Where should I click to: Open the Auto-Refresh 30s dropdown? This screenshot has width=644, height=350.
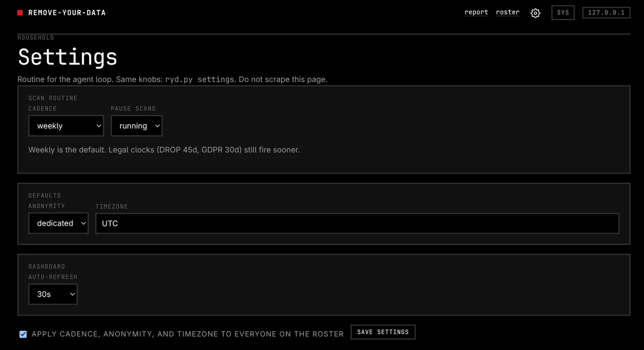[x=53, y=294]
